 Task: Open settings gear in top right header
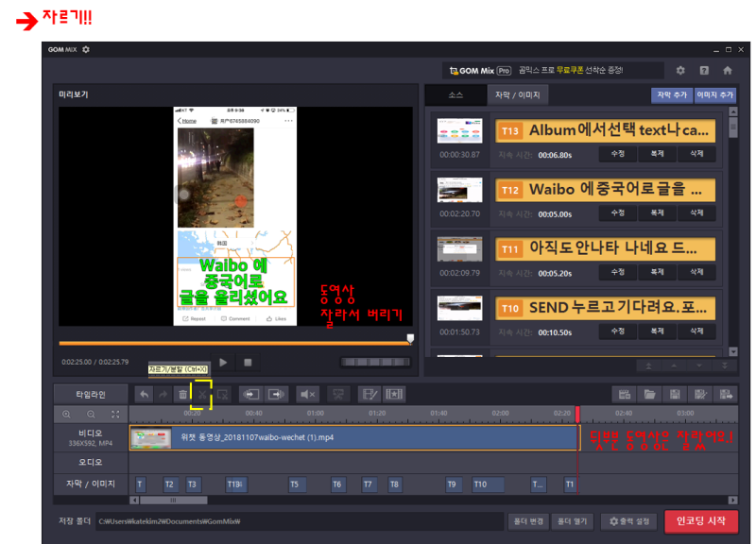click(680, 70)
